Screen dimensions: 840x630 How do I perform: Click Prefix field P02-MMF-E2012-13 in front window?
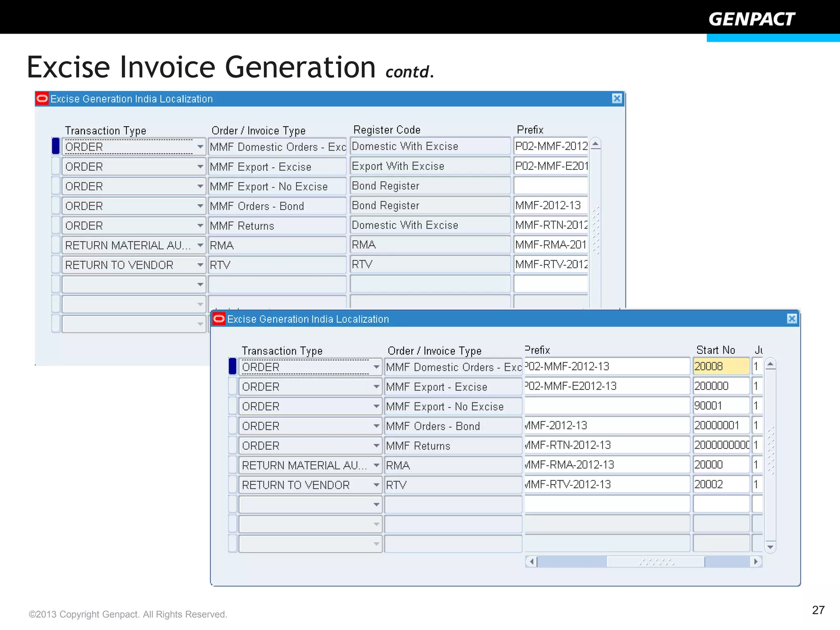pos(607,386)
